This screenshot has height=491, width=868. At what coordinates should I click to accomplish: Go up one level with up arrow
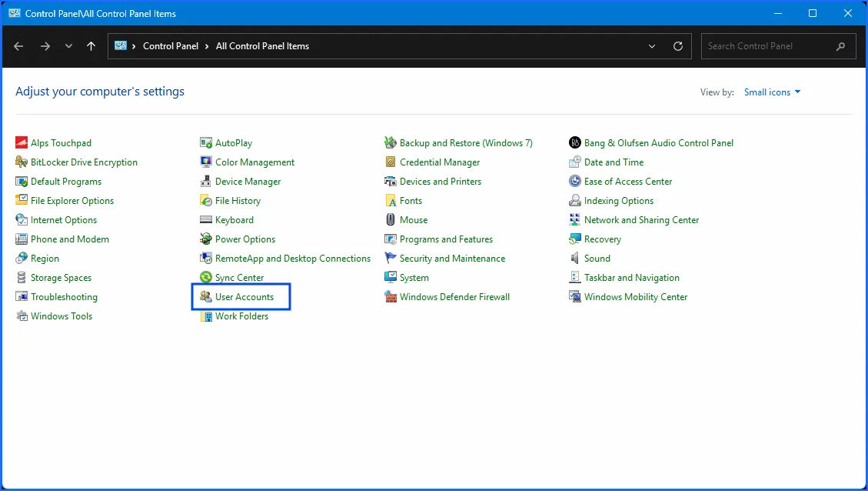[x=91, y=46]
